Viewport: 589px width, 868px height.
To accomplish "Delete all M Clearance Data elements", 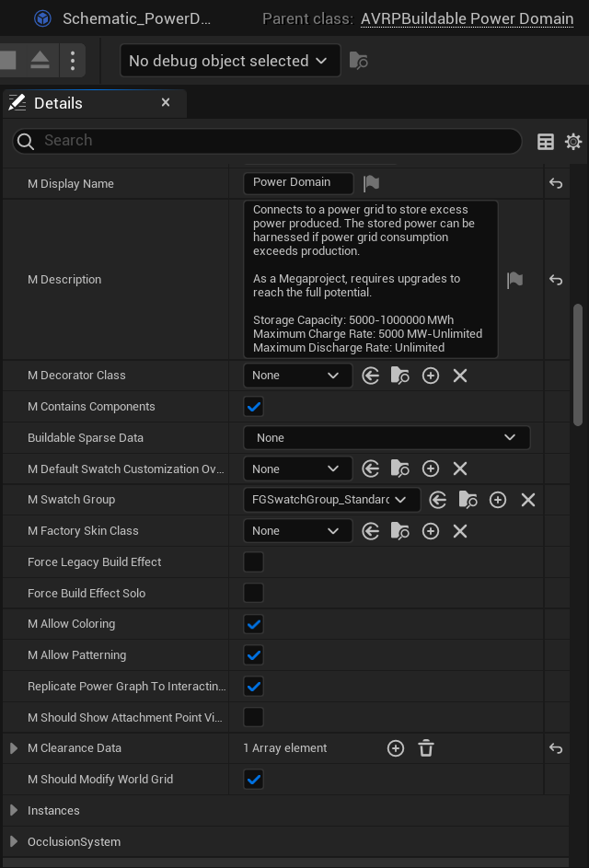I will (x=426, y=748).
